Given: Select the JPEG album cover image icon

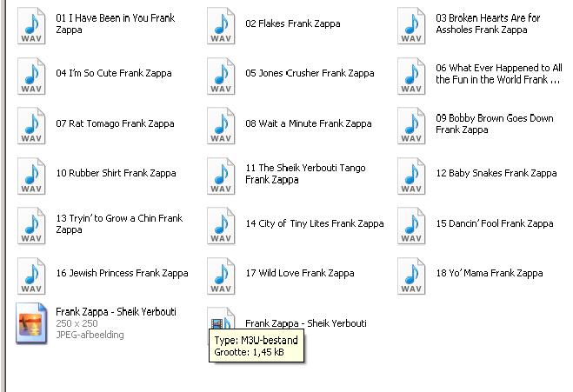Looking at the screenshot, I should pyautogui.click(x=31, y=323).
